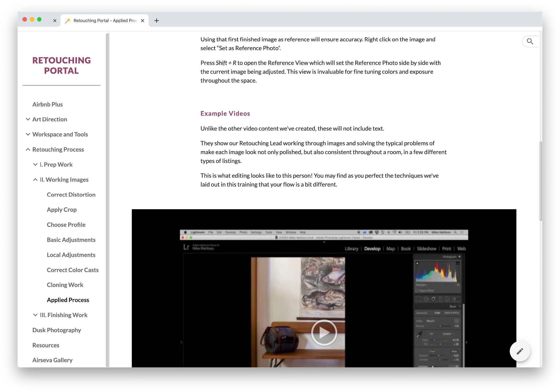Image resolution: width=560 pixels, height=392 pixels.
Task: Click the histogram in the video preview
Action: (437, 272)
